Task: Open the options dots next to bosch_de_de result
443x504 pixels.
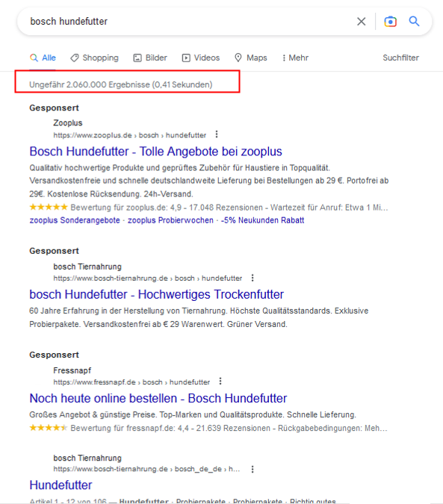Action: click(x=253, y=469)
